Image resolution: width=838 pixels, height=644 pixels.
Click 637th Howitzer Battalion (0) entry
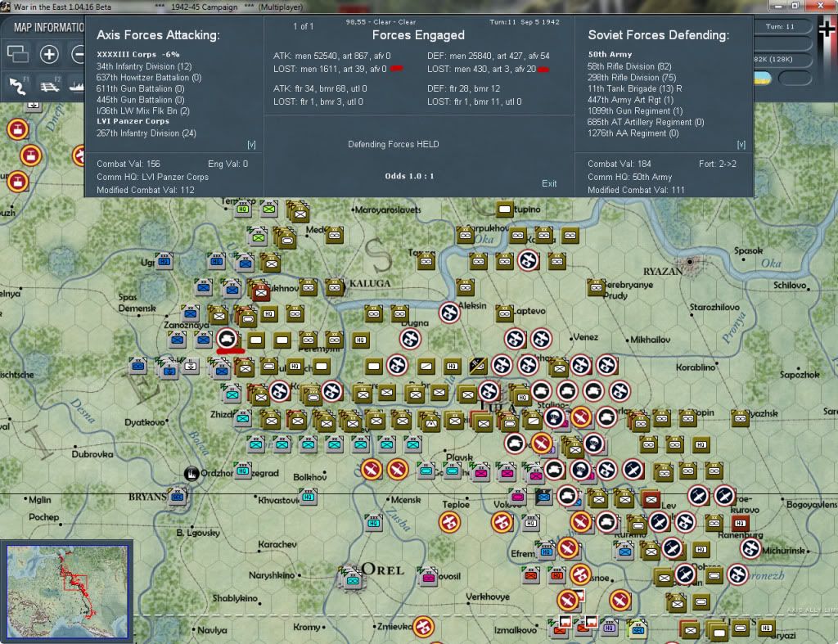pyautogui.click(x=149, y=78)
